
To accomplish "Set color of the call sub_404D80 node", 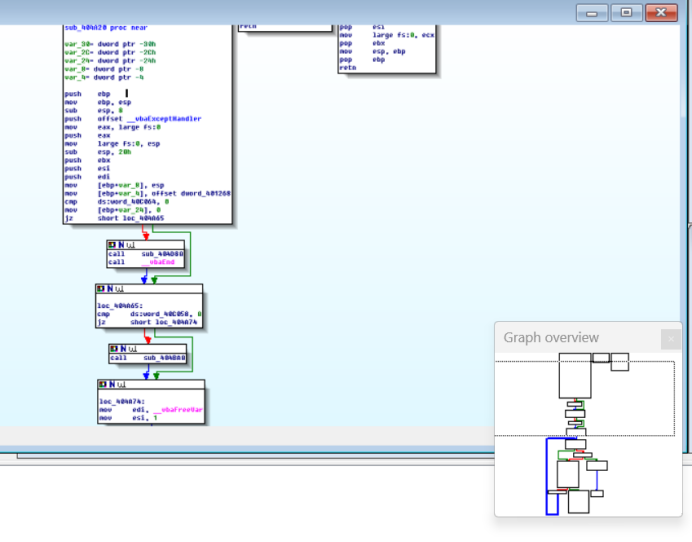I will click(112, 244).
